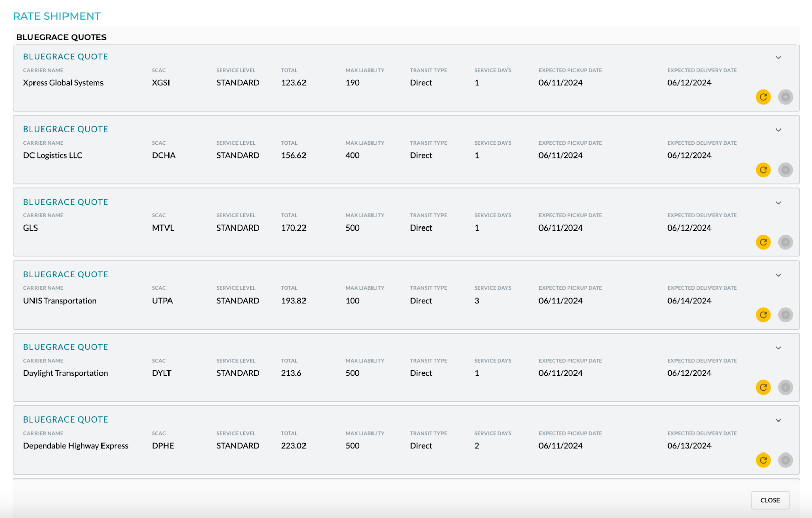The height and width of the screenshot is (518, 812).
Task: Select UNIS Transportation service days value 3
Action: coord(477,301)
